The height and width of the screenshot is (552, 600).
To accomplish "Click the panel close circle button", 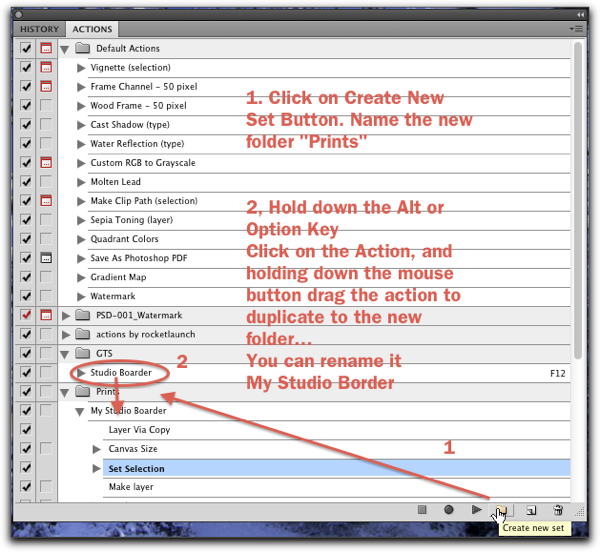I will [x=18, y=15].
